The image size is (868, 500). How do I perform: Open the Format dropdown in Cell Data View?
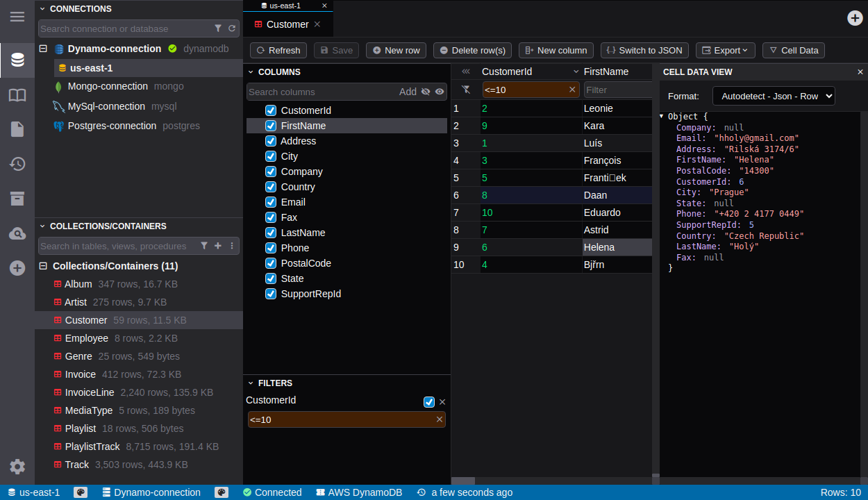pos(774,96)
